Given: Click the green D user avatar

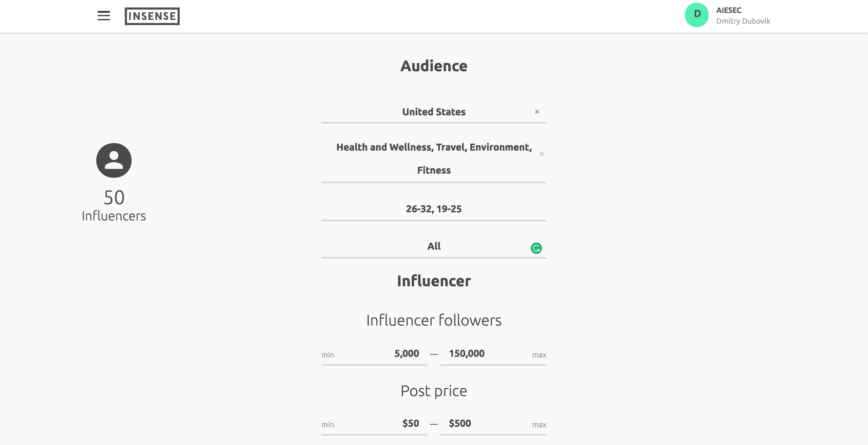Looking at the screenshot, I should click(x=696, y=15).
